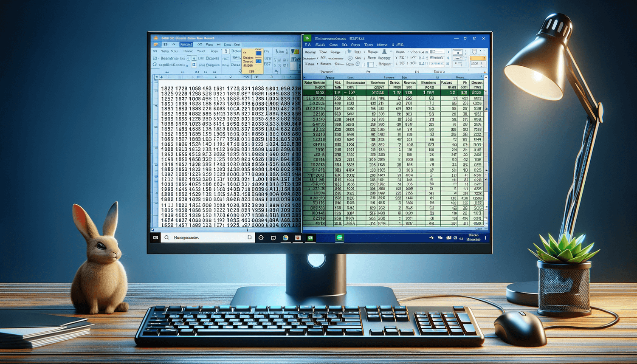The image size is (637, 364).
Task: Select the dark green highlighted spreadsheet row
Action: 393,92
